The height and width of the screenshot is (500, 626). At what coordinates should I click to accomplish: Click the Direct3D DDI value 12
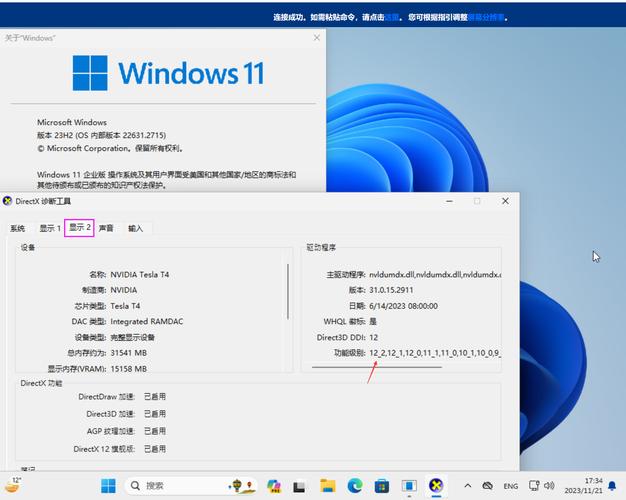point(374,337)
